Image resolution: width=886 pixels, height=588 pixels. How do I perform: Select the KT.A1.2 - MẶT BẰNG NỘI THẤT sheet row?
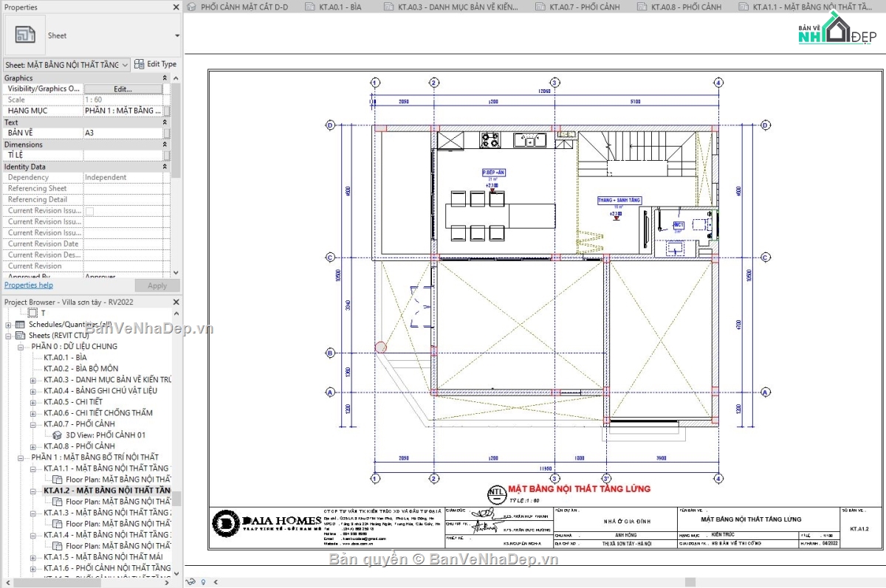click(x=107, y=491)
